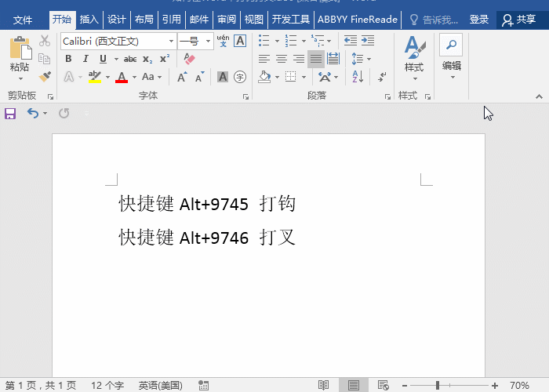Align text right
This screenshot has height=392, width=549.
pyautogui.click(x=298, y=59)
